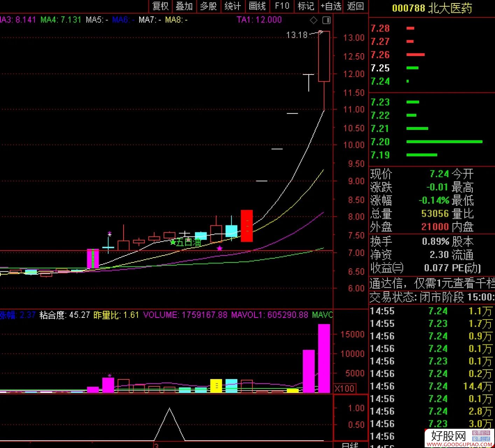Screen dimensions: 495x448
Task: Open the 复权 menu
Action: (161, 6)
